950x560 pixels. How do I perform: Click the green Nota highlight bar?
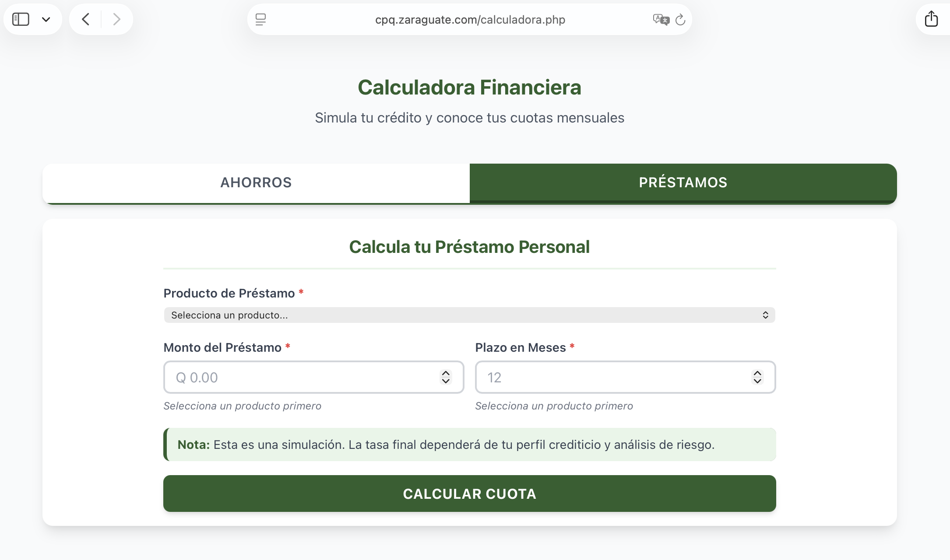(x=469, y=444)
